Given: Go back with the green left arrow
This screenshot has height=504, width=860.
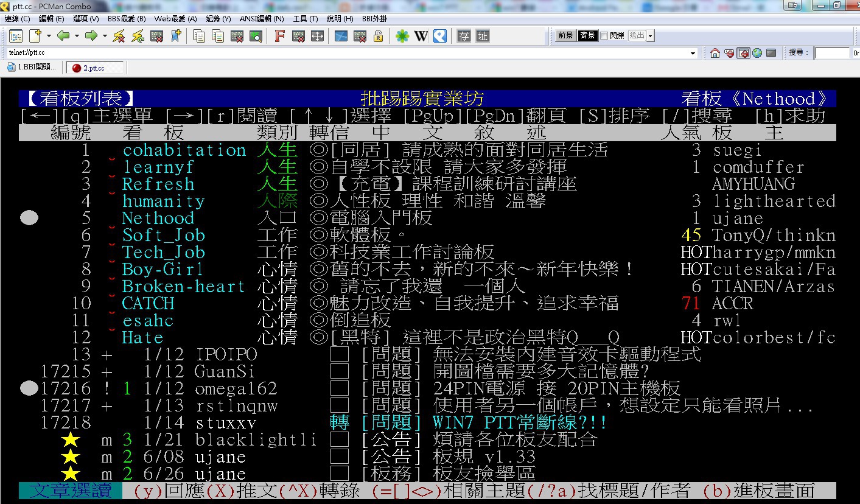Looking at the screenshot, I should pyautogui.click(x=63, y=36).
